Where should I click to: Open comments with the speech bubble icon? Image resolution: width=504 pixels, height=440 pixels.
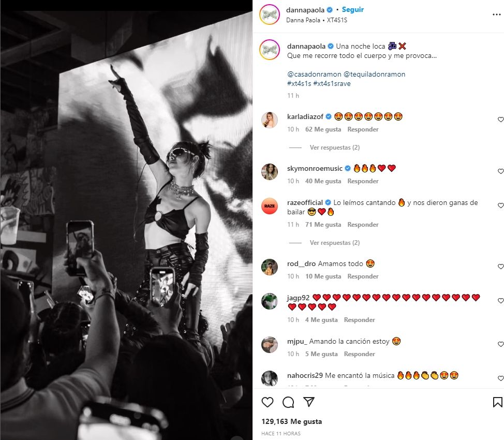pos(288,402)
